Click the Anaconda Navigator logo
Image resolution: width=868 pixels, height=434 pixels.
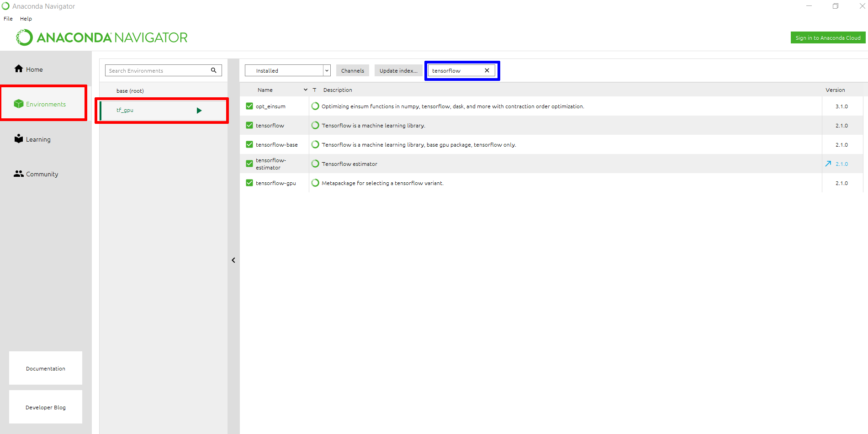[102, 37]
